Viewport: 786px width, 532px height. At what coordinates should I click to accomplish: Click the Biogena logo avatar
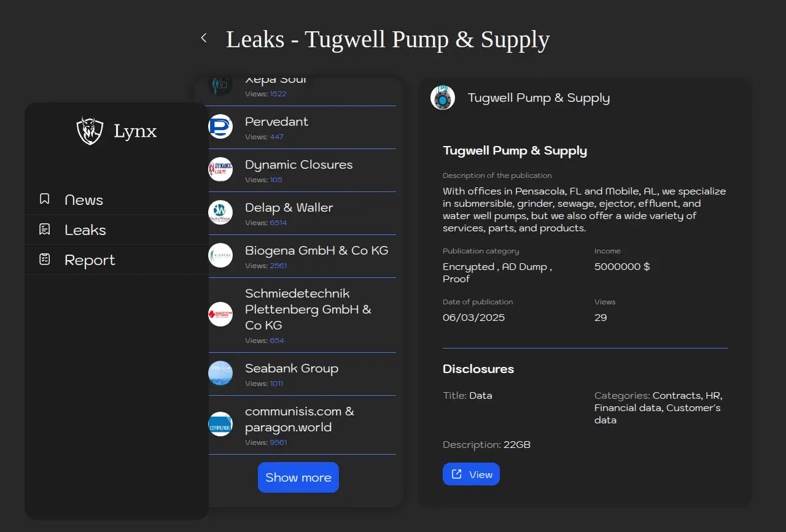220,255
